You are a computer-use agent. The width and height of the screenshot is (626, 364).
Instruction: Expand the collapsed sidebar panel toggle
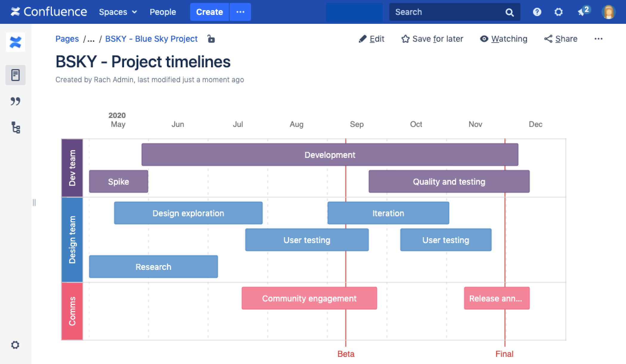coord(34,202)
